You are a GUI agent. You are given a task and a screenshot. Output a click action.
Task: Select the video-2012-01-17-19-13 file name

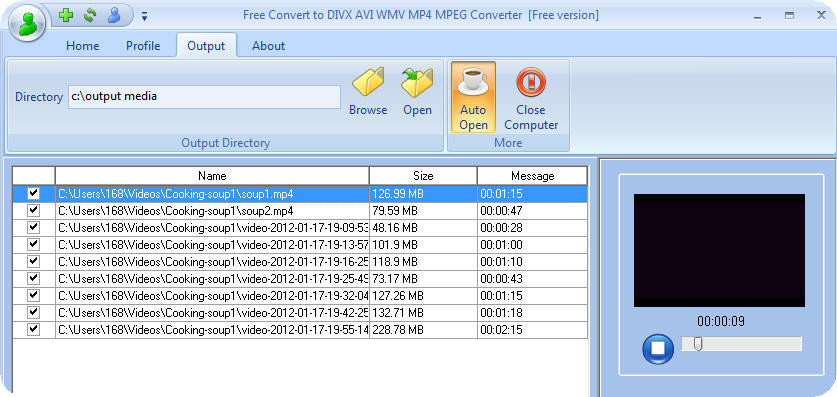(x=212, y=245)
